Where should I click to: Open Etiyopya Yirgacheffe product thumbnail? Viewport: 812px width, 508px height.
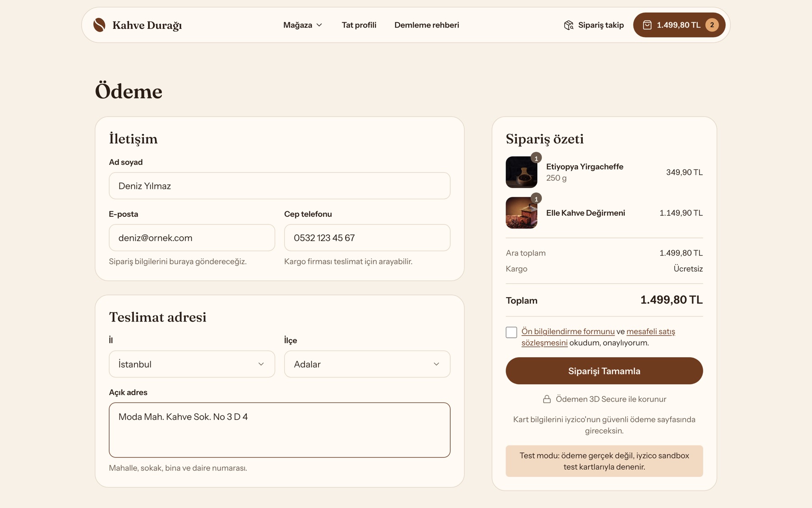521,172
